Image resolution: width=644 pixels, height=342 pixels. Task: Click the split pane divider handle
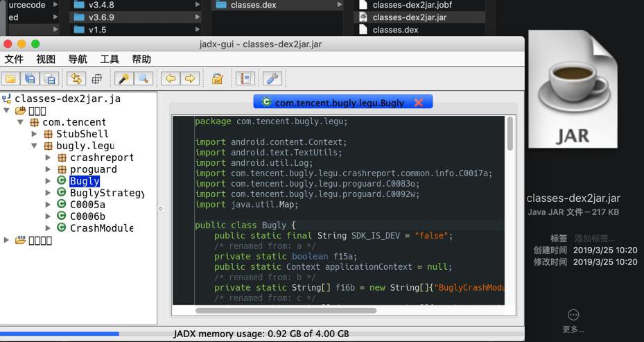pyautogui.click(x=161, y=209)
